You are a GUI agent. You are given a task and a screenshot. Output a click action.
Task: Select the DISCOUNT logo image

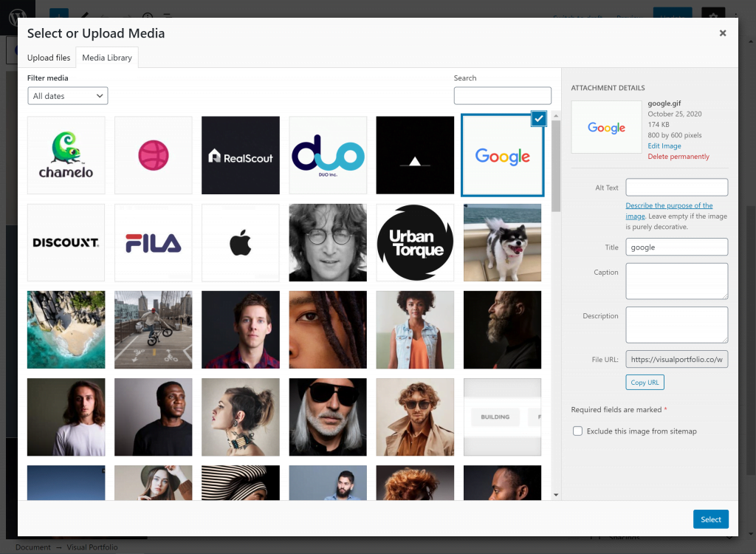tap(66, 243)
